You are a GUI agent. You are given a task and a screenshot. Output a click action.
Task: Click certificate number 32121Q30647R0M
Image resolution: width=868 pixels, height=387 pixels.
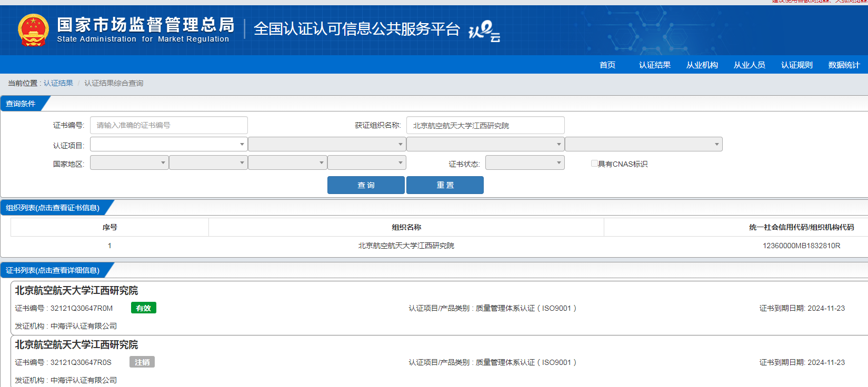tap(81, 308)
